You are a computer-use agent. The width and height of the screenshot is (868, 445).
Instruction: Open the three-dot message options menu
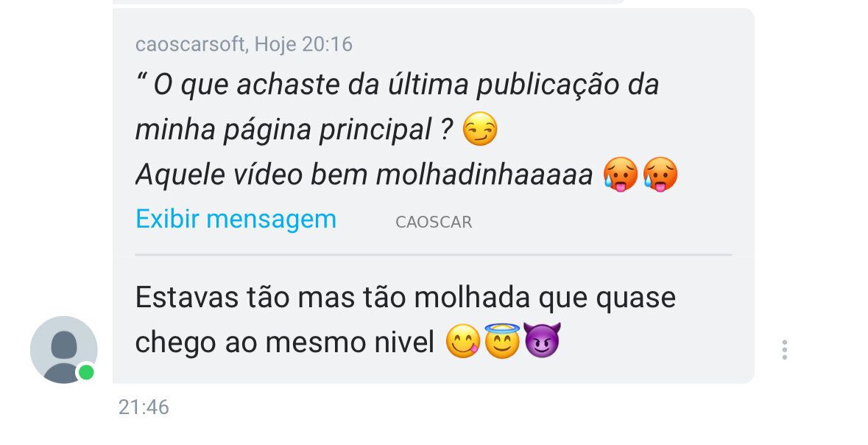point(784,350)
